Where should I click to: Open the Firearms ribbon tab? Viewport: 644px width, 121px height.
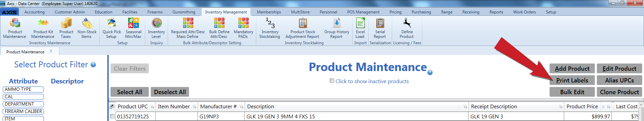155,12
